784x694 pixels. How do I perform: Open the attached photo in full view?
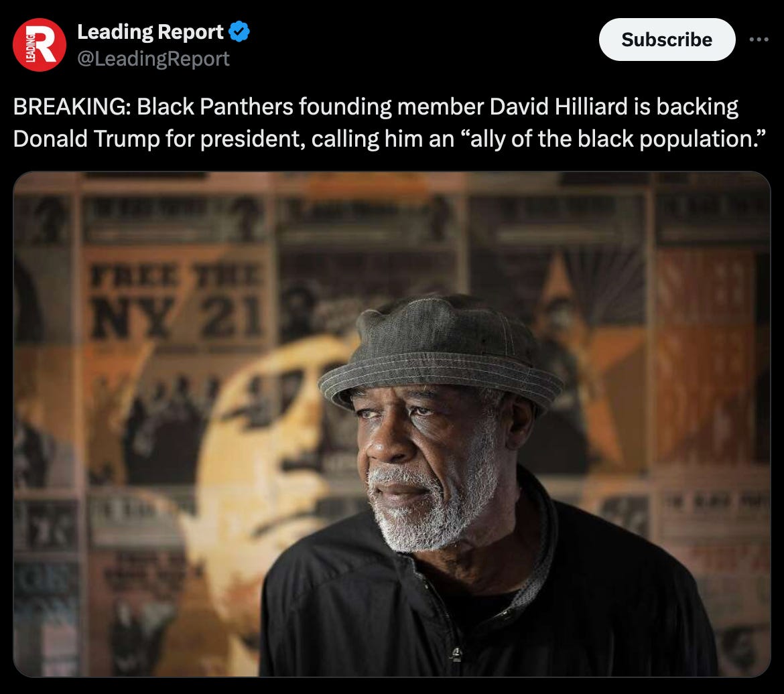pos(391,424)
